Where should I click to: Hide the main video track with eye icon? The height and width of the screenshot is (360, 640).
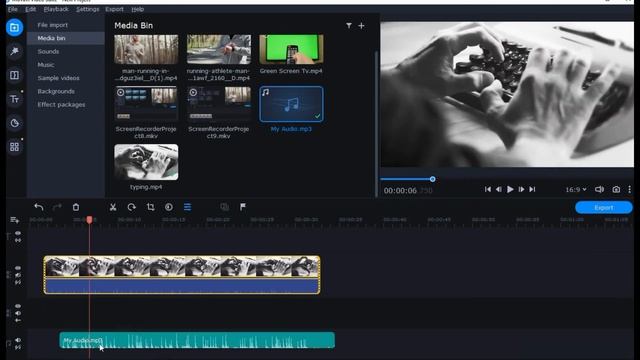click(18, 268)
